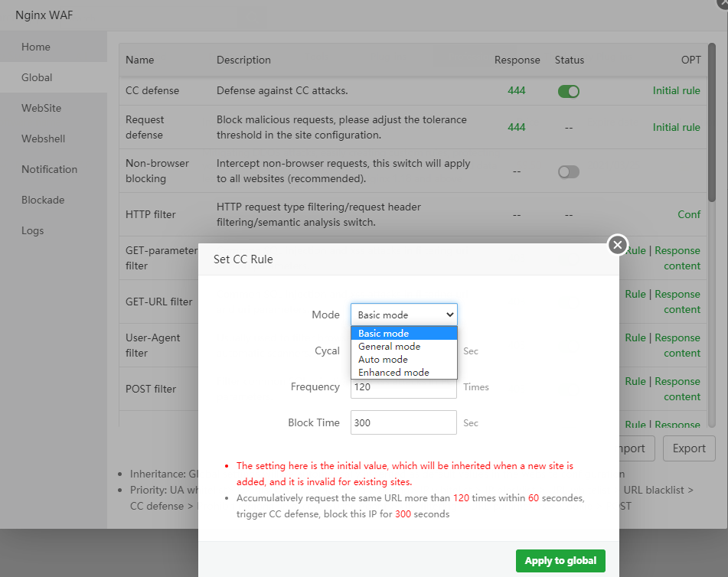Open Notification settings page
The height and width of the screenshot is (577, 728).
click(49, 170)
